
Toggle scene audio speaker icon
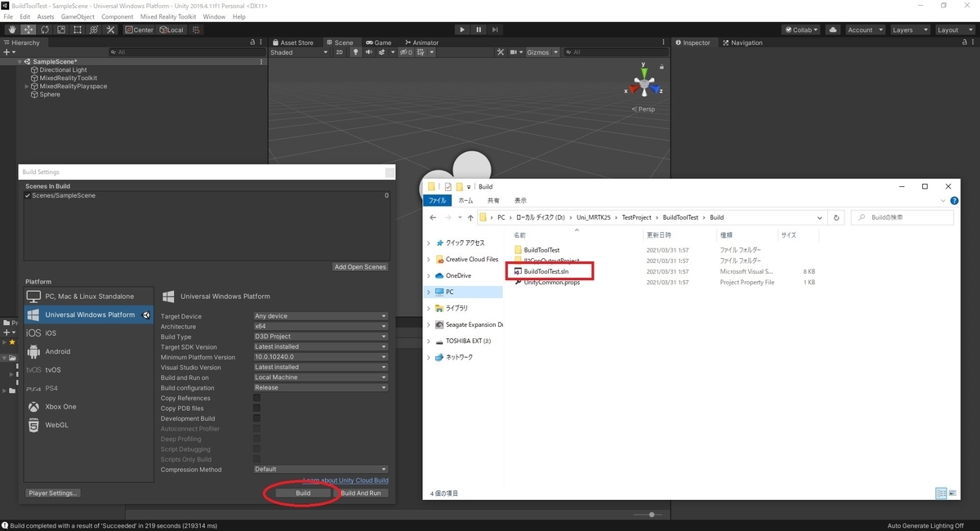pyautogui.click(x=368, y=52)
